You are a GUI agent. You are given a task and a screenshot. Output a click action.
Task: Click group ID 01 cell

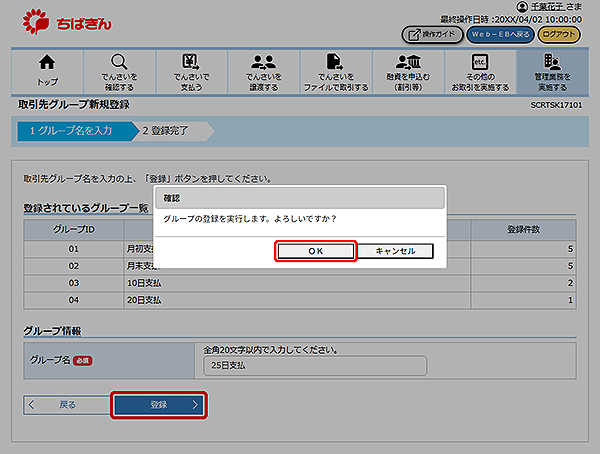[x=73, y=249]
